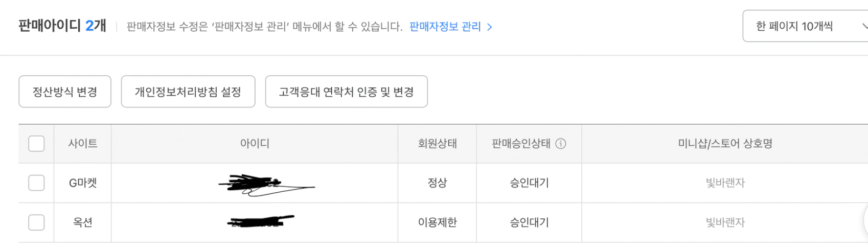
Task: Check the 옥션 row checkbox
Action: pos(36,222)
